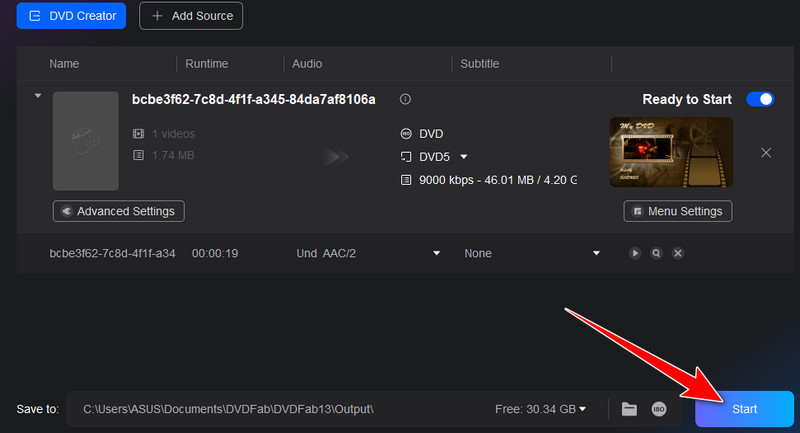The height and width of the screenshot is (433, 800).
Task: Click the source title bcbe3f62-7c8d-4f1f-a345-84da7af8106a
Action: 254,99
